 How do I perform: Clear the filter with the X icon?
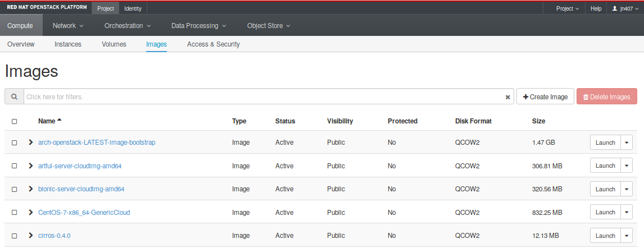[507, 97]
